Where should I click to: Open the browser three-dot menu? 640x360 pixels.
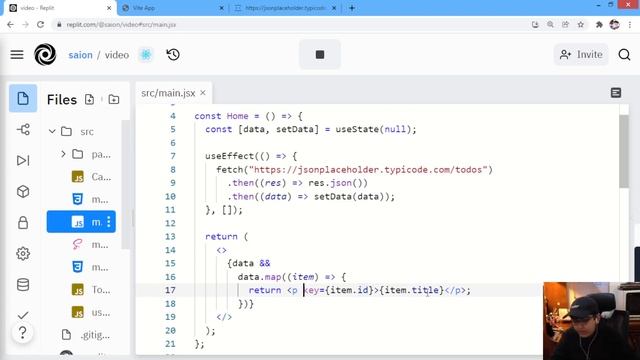pyautogui.click(x=630, y=24)
